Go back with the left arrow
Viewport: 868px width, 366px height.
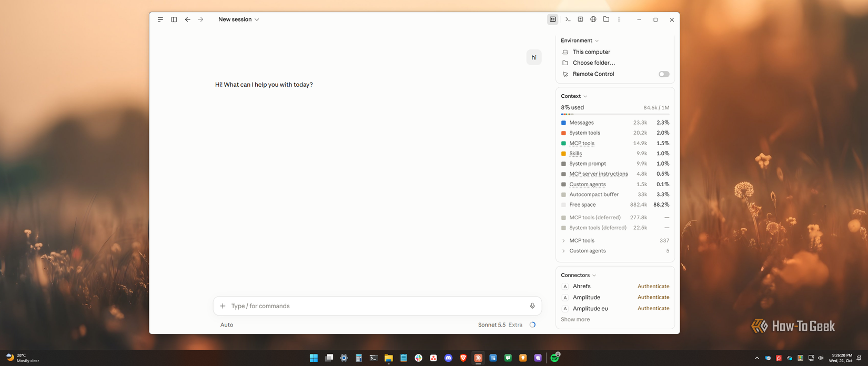[187, 19]
